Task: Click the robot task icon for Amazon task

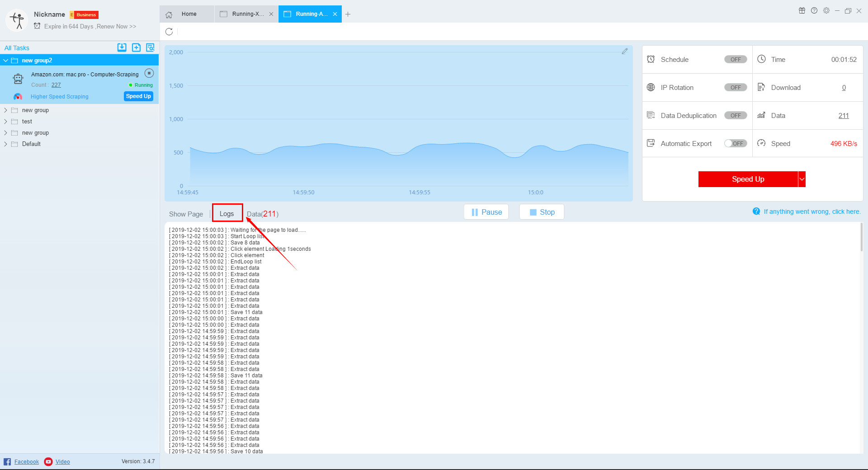Action: 18,79
